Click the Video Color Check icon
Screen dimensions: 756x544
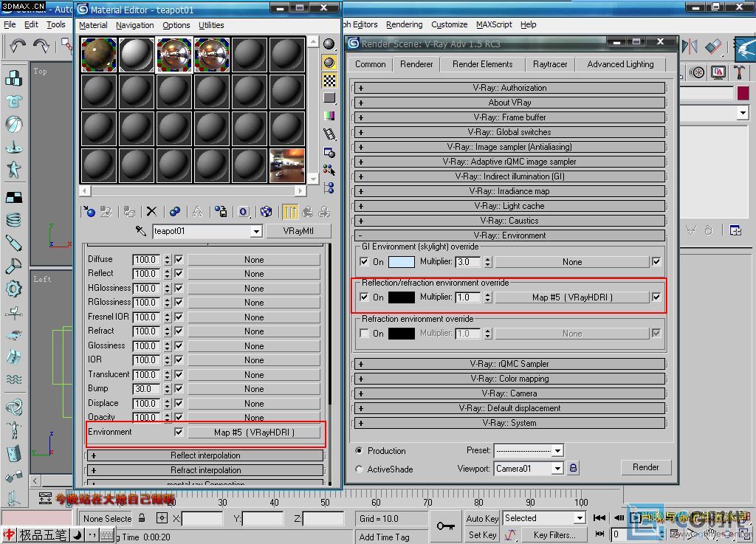(x=329, y=116)
